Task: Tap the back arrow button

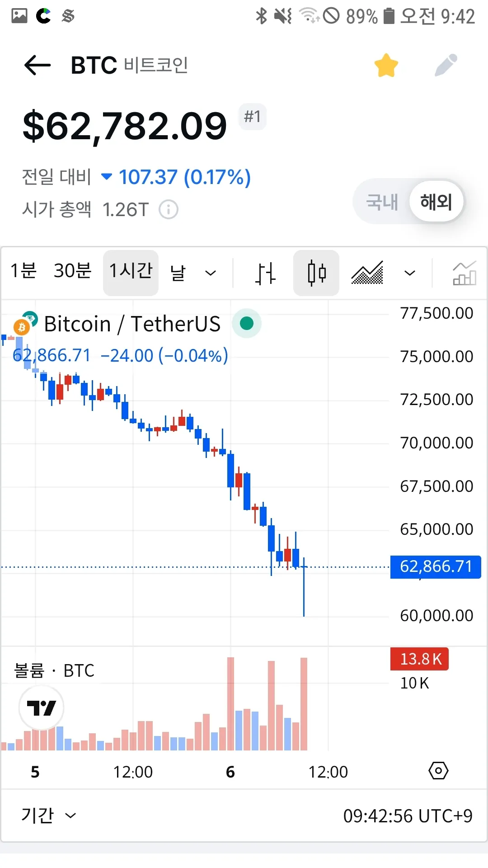Action: (38, 66)
